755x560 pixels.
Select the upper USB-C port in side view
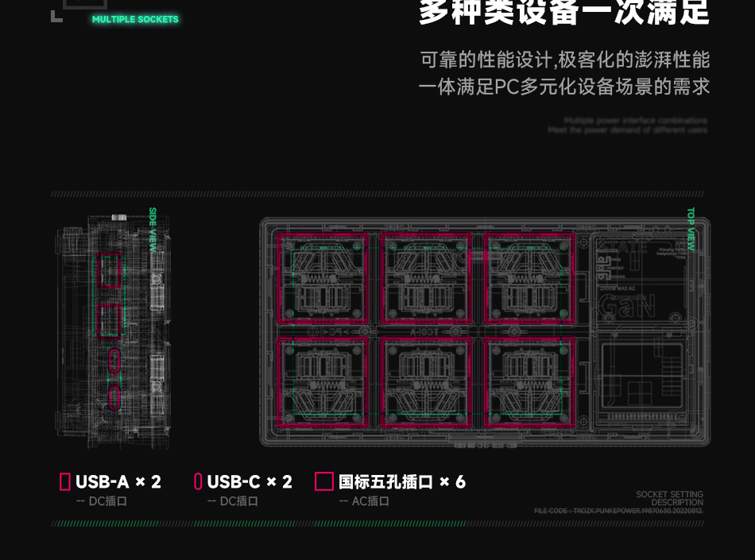coord(114,361)
